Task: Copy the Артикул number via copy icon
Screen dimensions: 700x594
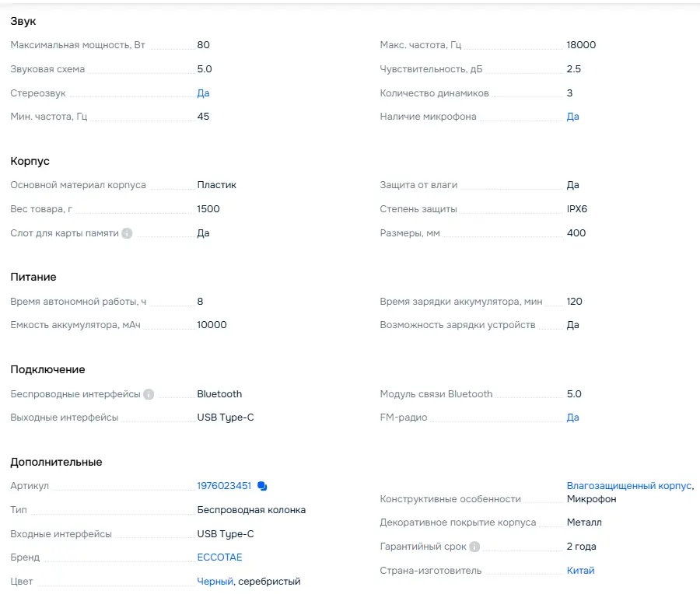Action: pos(262,487)
